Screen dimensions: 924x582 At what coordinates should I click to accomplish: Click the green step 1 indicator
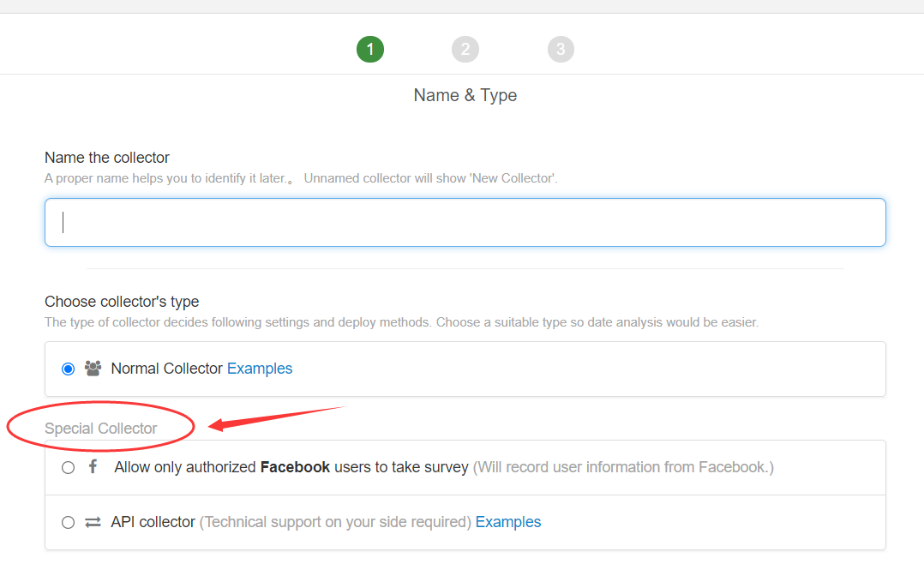370,50
